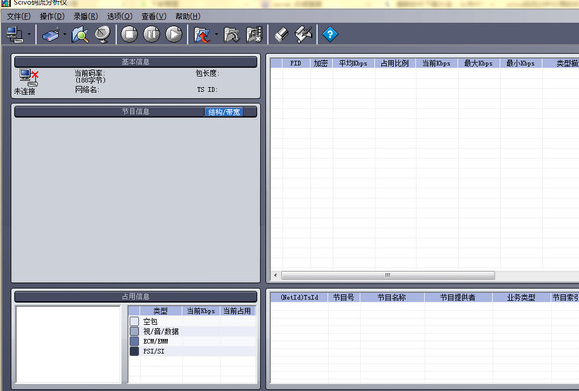The width and height of the screenshot is (579, 391).
Task: Click the horizontal scrollbar thumb in PID table
Action: [x=388, y=275]
